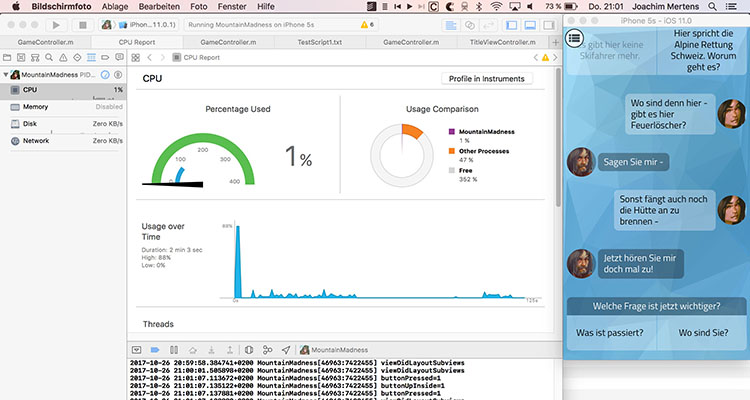The height and width of the screenshot is (400, 750).
Task: Open the Test navigator diamond icon
Action: click(x=77, y=57)
